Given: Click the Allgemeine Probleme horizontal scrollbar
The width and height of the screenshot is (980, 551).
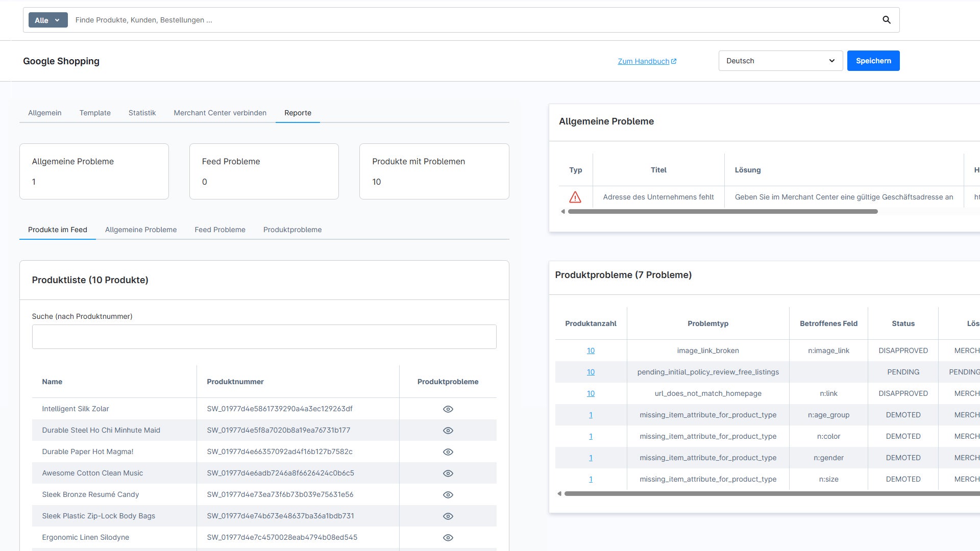Looking at the screenshot, I should [x=723, y=211].
